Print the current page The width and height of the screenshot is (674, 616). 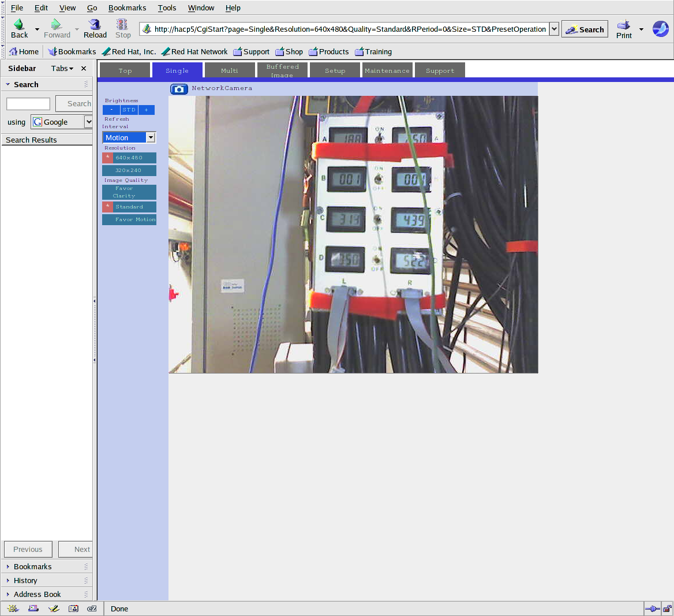tap(624, 29)
